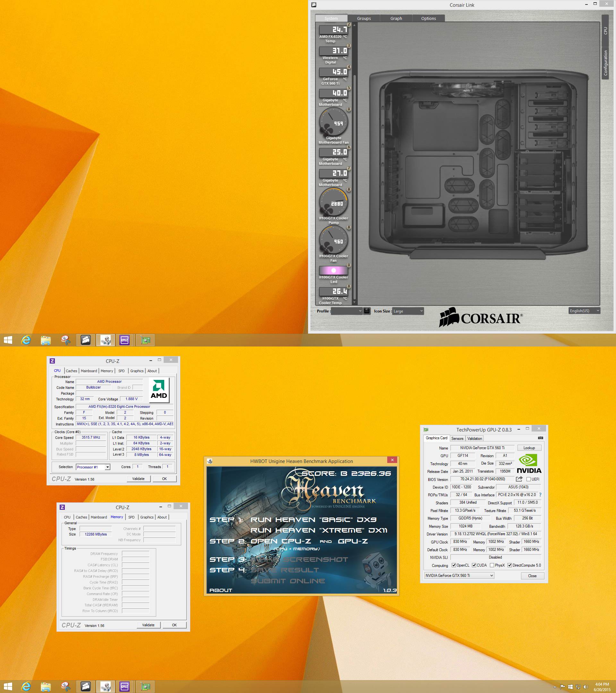616x693 pixels.
Task: Click the 4:04 PM clock in the taskbar
Action: click(x=602, y=684)
